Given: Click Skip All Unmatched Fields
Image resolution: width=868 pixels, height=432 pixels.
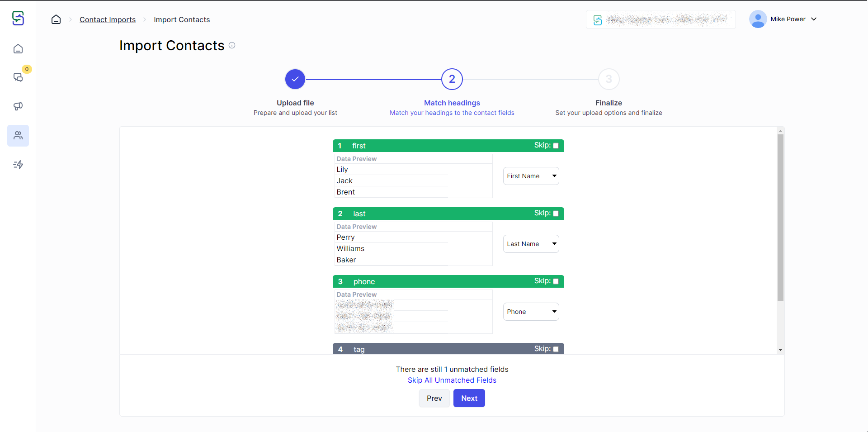Looking at the screenshot, I should pos(452,380).
